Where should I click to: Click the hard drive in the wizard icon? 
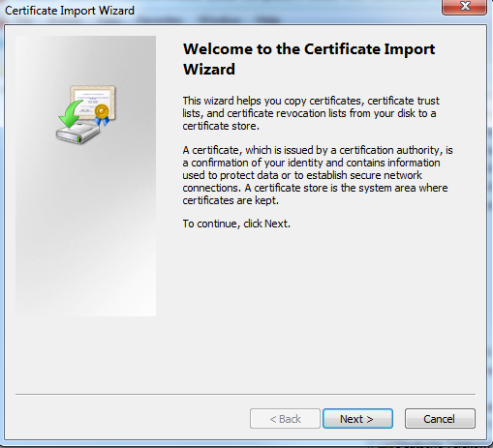[77, 133]
